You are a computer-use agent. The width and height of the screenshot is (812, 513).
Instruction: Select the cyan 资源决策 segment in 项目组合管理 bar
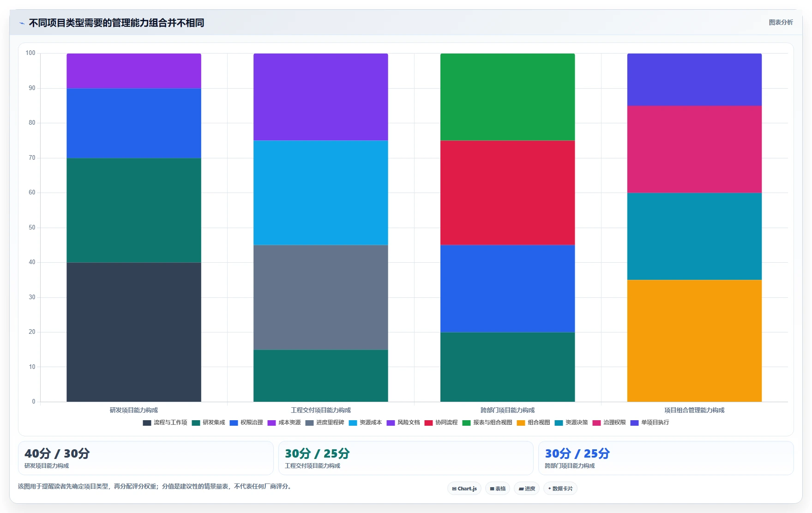click(x=694, y=236)
